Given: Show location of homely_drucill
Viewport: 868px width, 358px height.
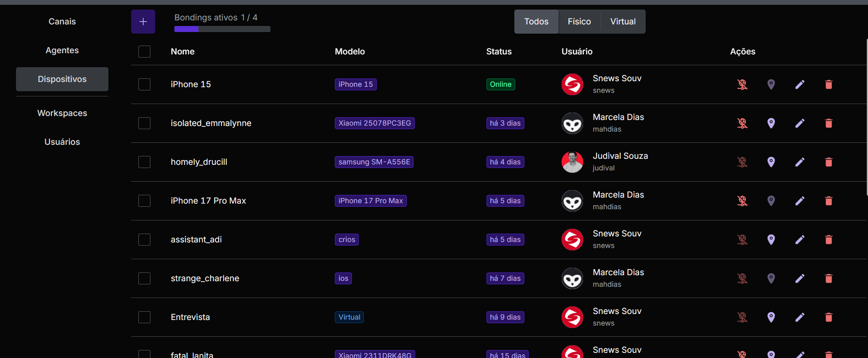Looking at the screenshot, I should [771, 162].
